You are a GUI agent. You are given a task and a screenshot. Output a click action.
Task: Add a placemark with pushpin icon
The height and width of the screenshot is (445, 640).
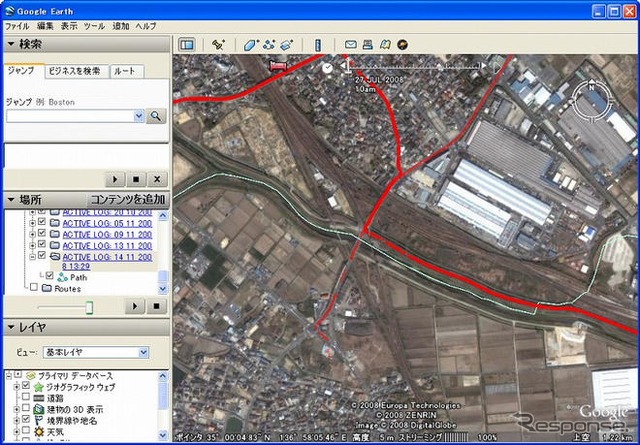(218, 44)
